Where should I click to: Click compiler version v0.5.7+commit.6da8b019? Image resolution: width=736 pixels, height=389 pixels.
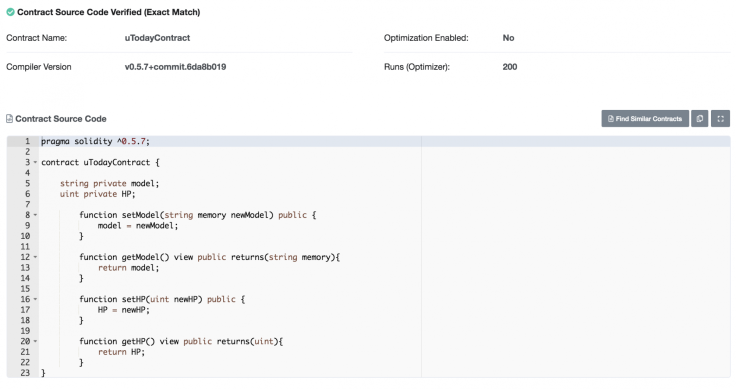click(x=175, y=67)
